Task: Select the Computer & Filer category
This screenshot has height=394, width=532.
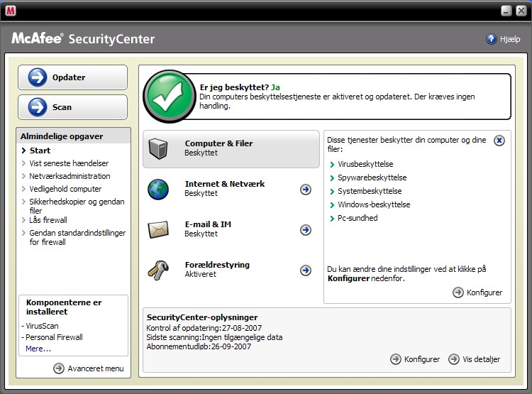Action: (231, 148)
